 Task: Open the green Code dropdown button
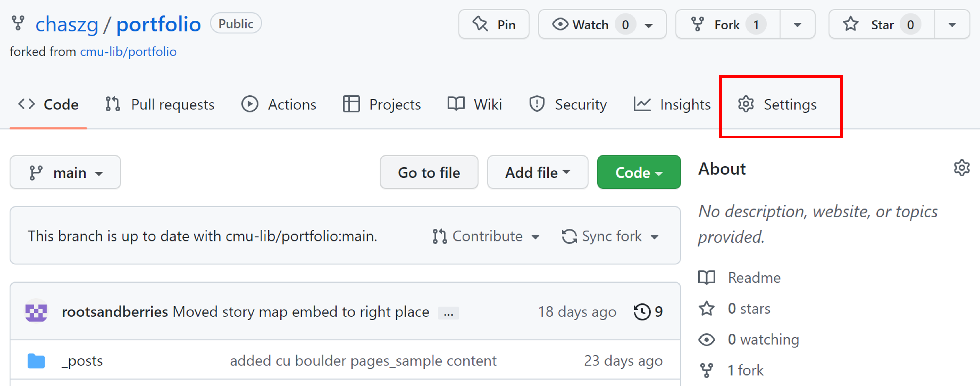tap(639, 172)
